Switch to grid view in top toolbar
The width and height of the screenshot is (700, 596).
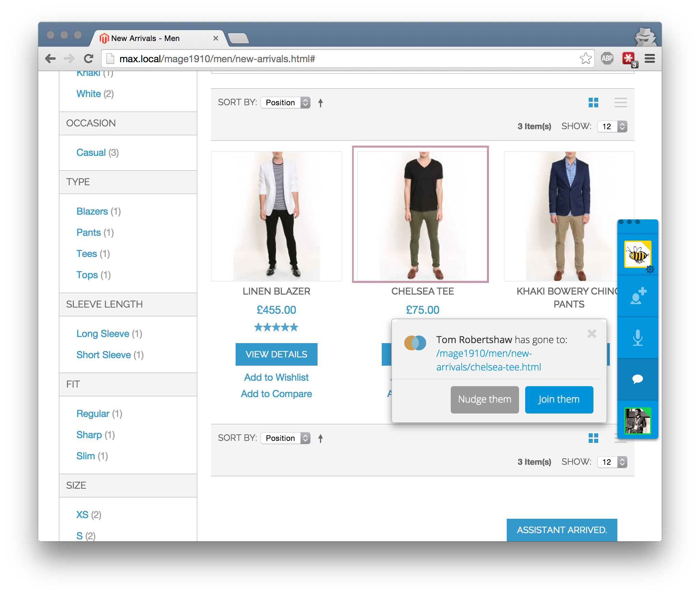point(593,103)
